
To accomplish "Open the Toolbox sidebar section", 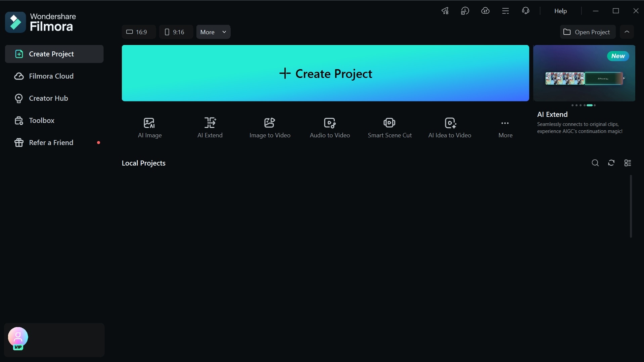I will click(54, 120).
